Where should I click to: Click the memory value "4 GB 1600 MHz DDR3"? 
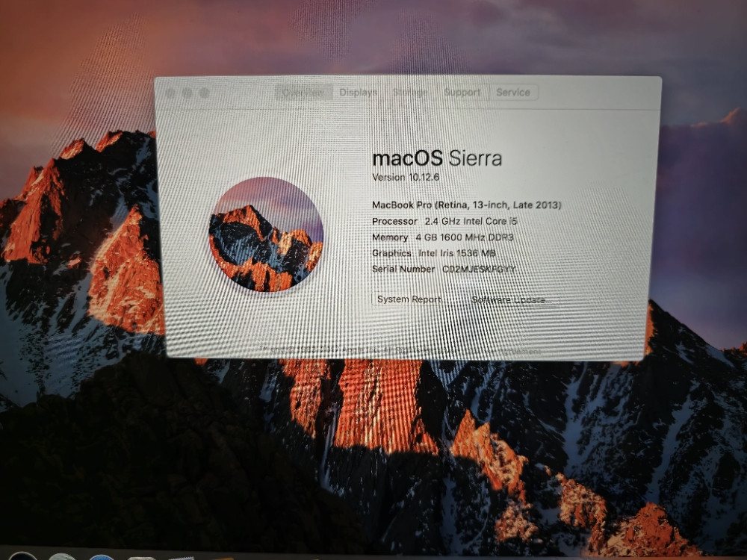[x=465, y=237]
